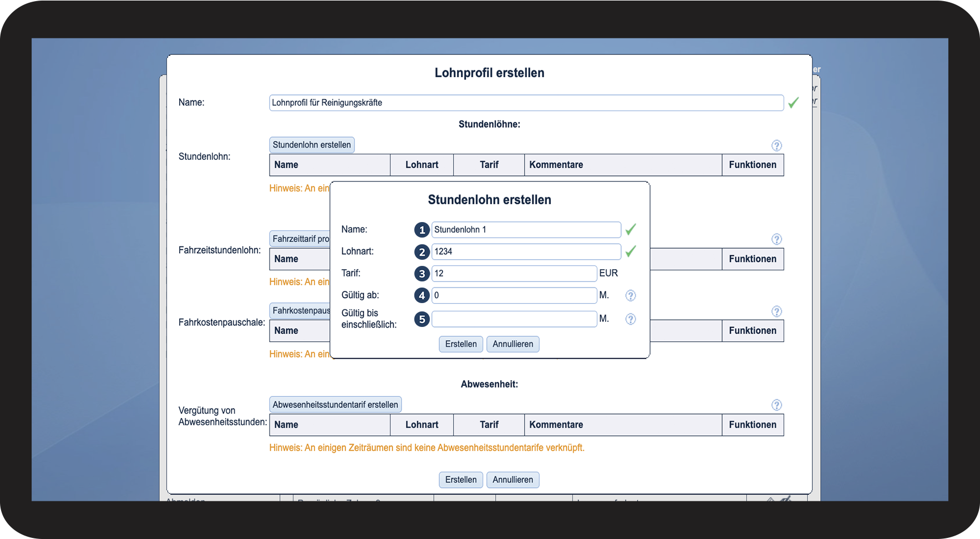The image size is (980, 539).
Task: Click Abwesenheitsstundentarif erstellen button
Action: pos(336,405)
